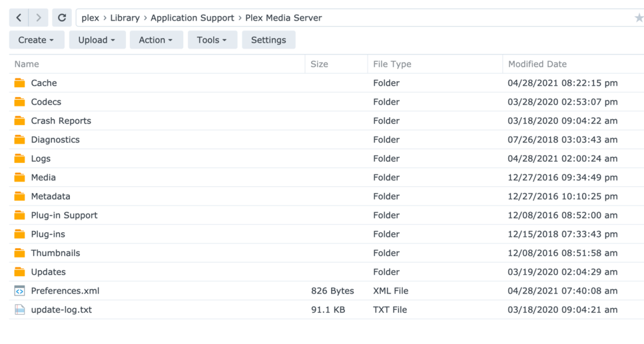Image resolution: width=644 pixels, height=344 pixels.
Task: Click the Preferences.xml file icon
Action: click(19, 291)
